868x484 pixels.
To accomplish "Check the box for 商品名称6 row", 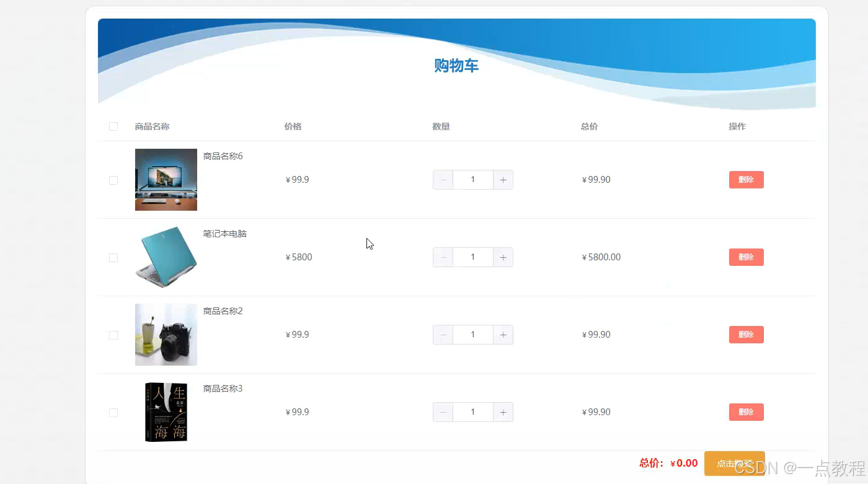I will click(113, 180).
